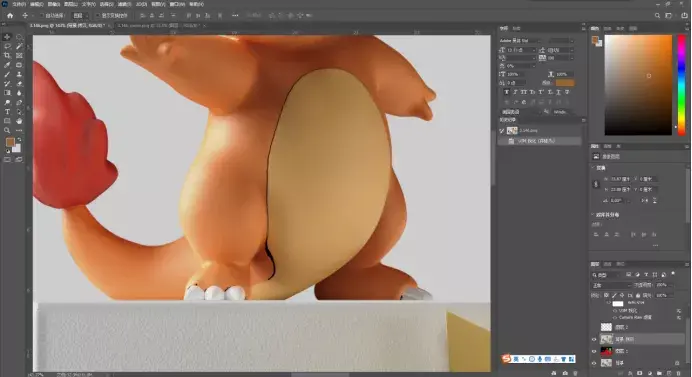
Task: Toggle visibility of layer 图层 1
Action: 594,351
